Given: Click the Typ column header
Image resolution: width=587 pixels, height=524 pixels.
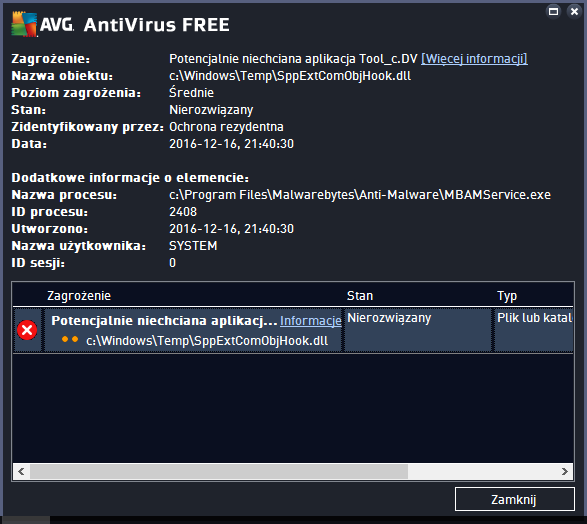Looking at the screenshot, I should click(x=507, y=296).
